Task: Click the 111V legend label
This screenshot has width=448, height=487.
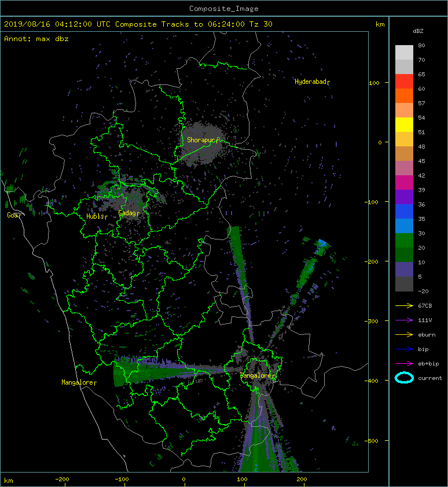Action: [425, 320]
